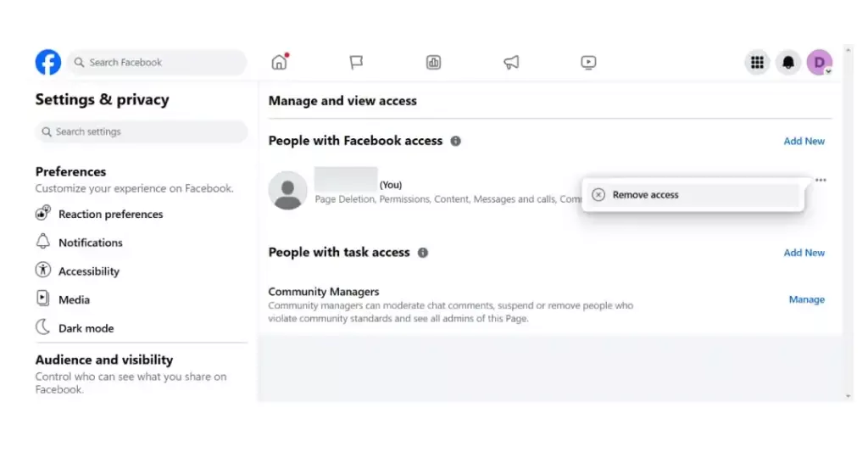This screenshot has width=868, height=452.
Task: Add New person with Facebook access
Action: coord(804,142)
